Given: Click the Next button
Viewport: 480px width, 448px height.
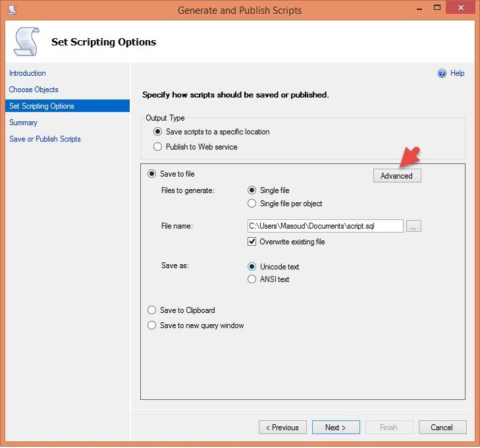Looking at the screenshot, I should point(336,428).
